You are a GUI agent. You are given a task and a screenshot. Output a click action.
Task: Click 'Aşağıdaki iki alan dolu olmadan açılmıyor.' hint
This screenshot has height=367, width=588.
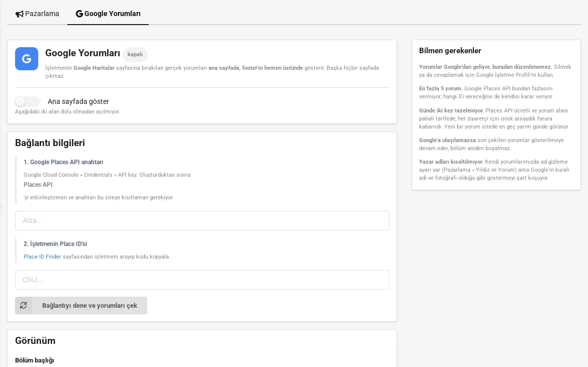[67, 111]
